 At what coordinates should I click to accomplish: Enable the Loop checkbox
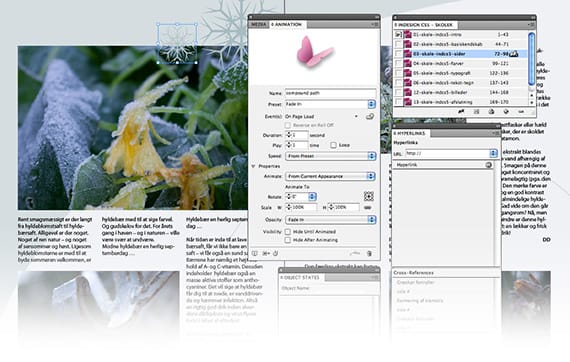(333, 145)
